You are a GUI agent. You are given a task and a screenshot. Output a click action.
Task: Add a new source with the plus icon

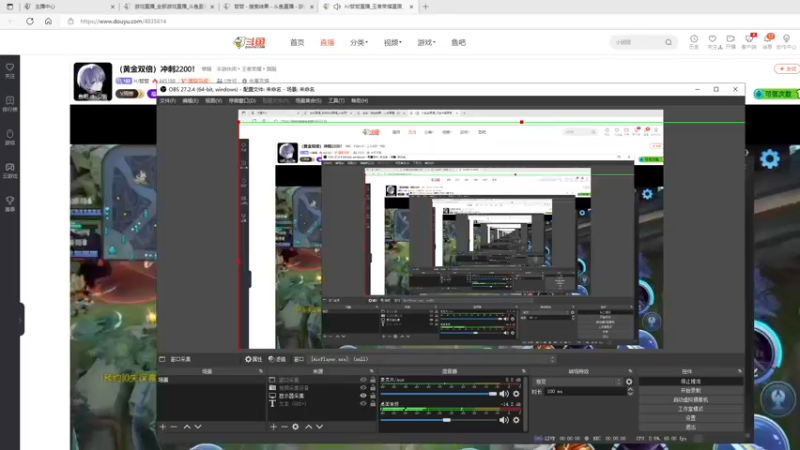point(273,427)
